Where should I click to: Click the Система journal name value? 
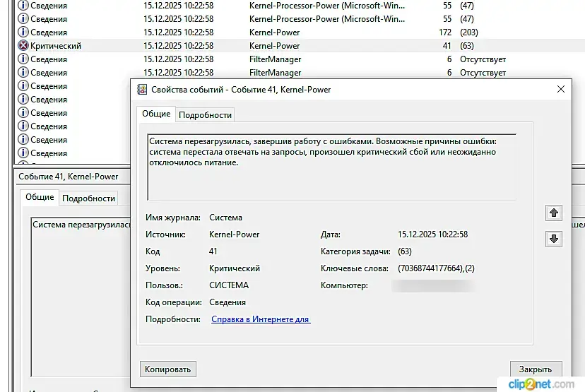click(x=225, y=218)
